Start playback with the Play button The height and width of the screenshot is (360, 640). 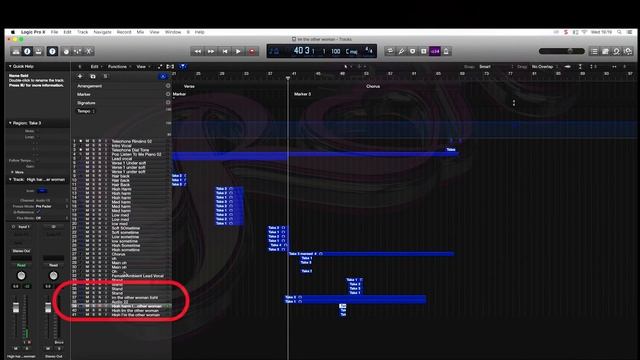pyautogui.click(x=238, y=51)
